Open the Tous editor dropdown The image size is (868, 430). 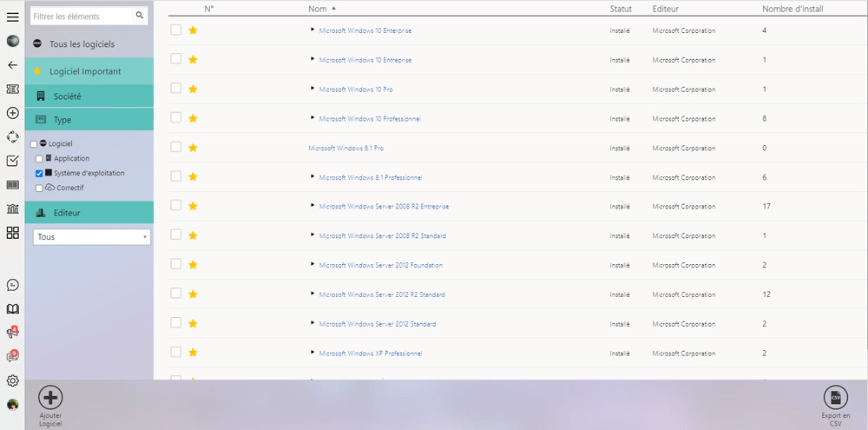pyautogui.click(x=92, y=237)
